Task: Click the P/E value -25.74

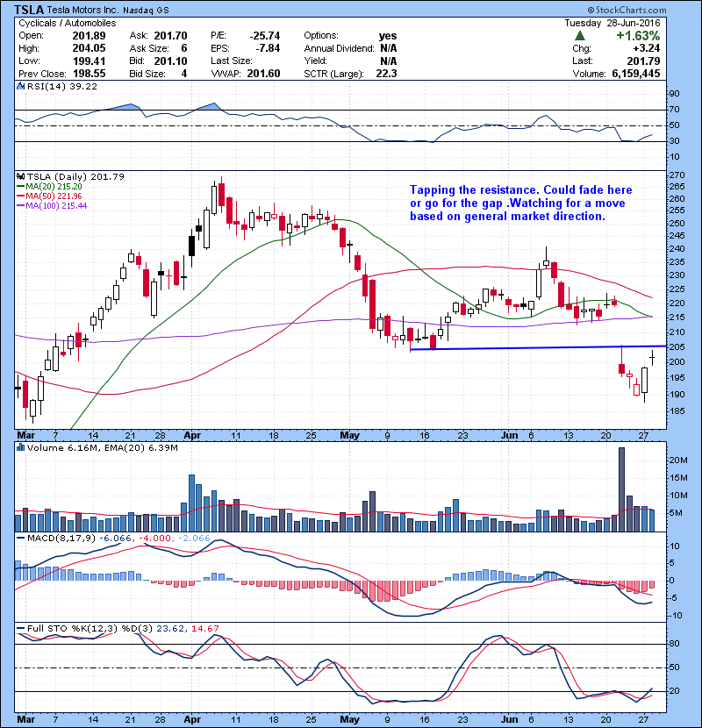Action: [265, 36]
